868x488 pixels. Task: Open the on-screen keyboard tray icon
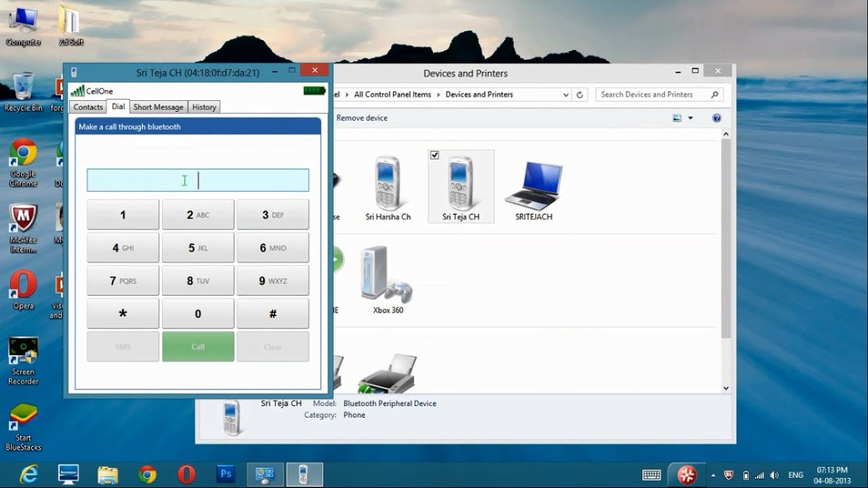point(652,474)
